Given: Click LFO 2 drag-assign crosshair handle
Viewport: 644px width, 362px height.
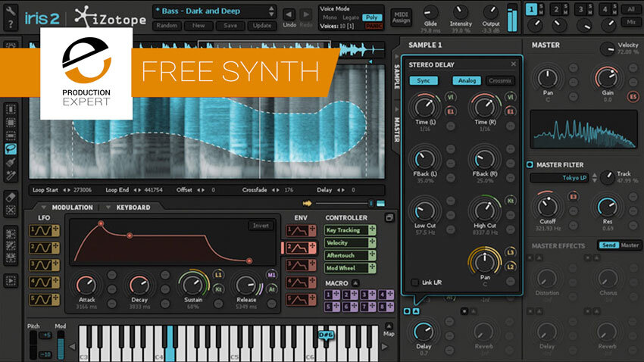Looking at the screenshot, I should pos(55,248).
